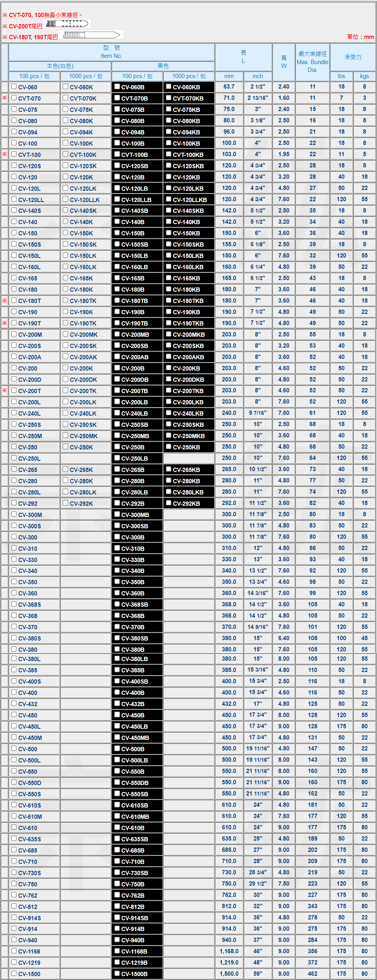Screen dimensions: 377x980
Task: Select the CV-100B black checkbox
Action: 117,143
